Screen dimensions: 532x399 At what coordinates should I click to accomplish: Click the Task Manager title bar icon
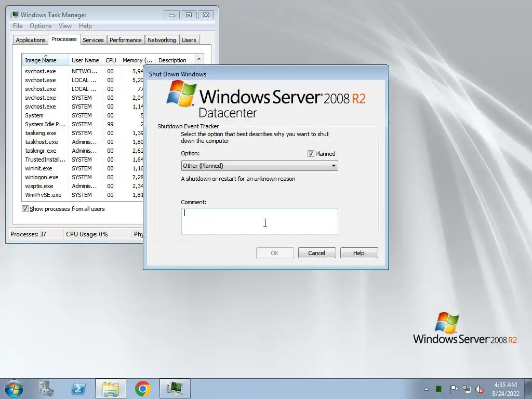tap(14, 15)
